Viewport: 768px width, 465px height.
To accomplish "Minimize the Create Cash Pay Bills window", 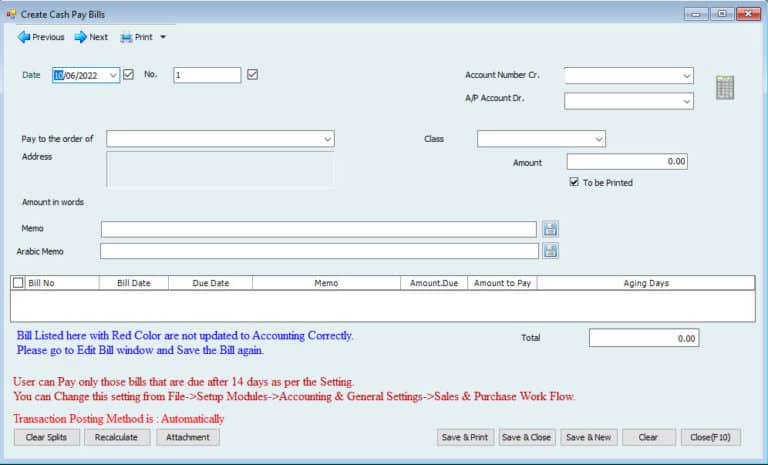I will click(696, 14).
